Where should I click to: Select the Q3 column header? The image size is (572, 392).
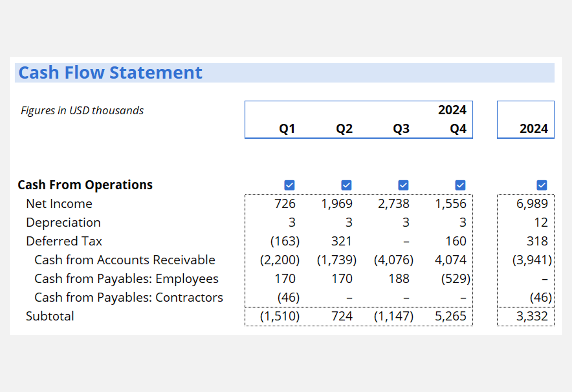tap(401, 129)
